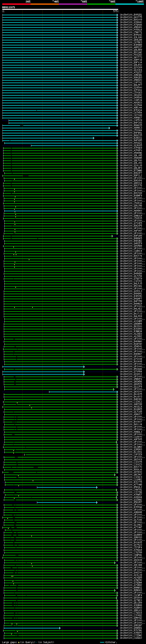Click hit label UniRef100_Q2V3V9
The image size is (146, 644).
click(x=131, y=67)
